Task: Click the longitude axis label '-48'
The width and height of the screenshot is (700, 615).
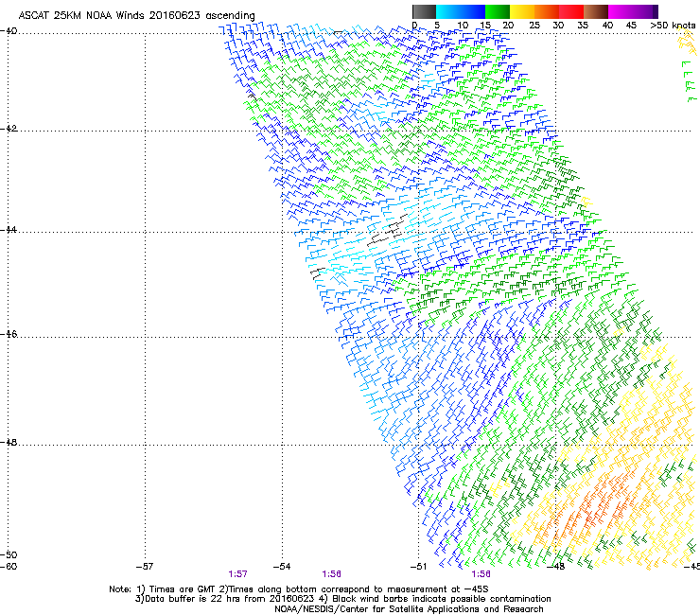Action: click(556, 567)
